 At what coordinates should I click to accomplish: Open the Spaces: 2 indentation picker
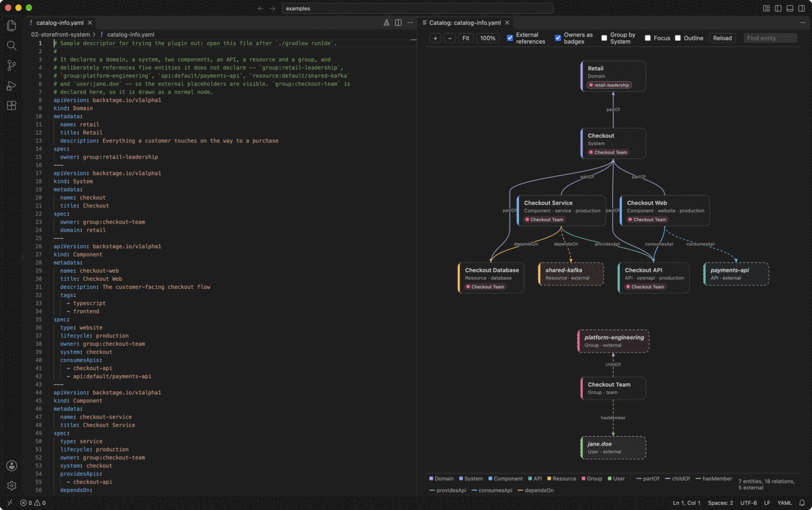tap(720, 503)
